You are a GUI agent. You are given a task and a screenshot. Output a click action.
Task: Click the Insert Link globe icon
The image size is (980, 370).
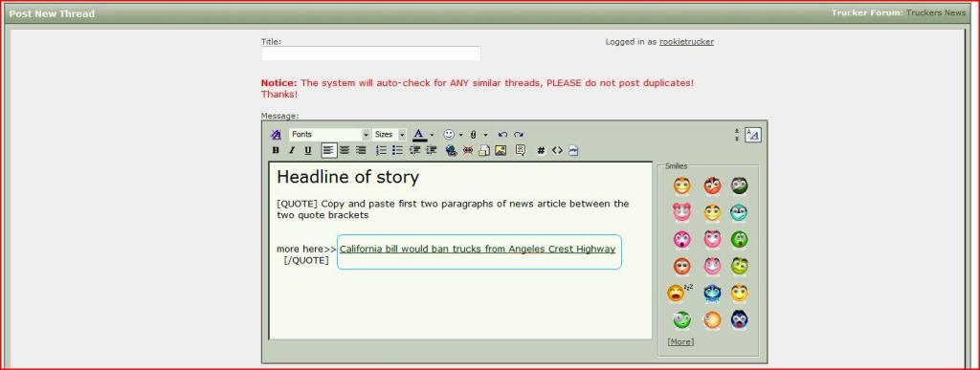point(452,150)
